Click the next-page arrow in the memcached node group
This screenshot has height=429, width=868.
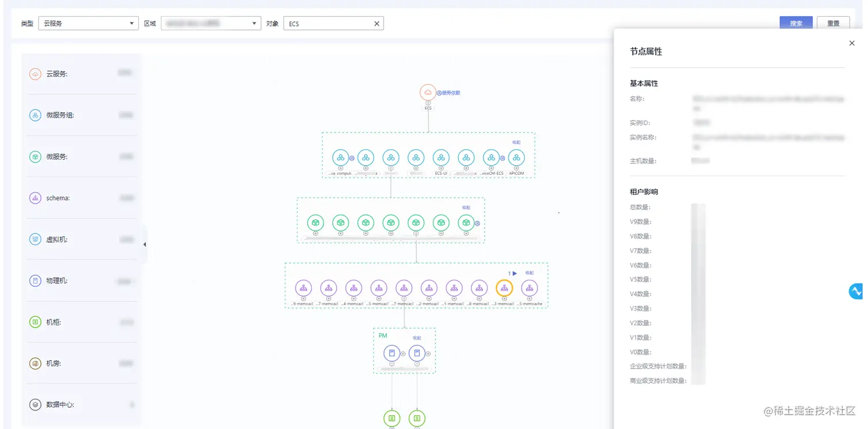[x=515, y=273]
